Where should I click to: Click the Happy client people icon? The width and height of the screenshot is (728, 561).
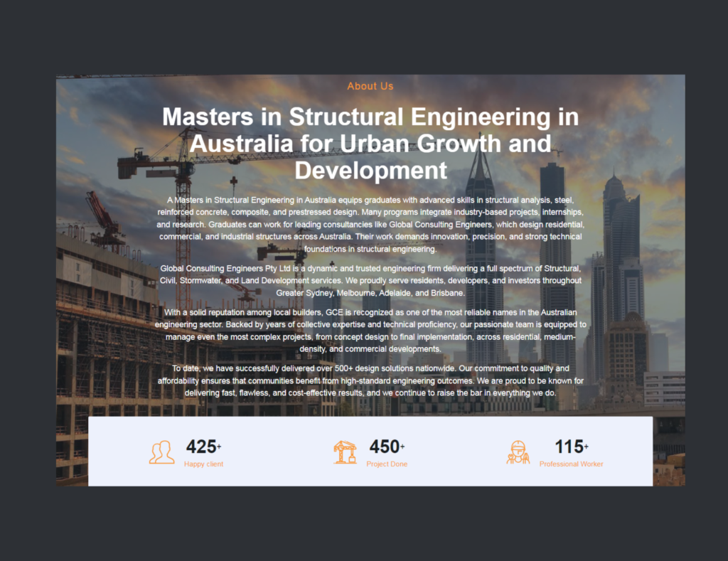161,452
